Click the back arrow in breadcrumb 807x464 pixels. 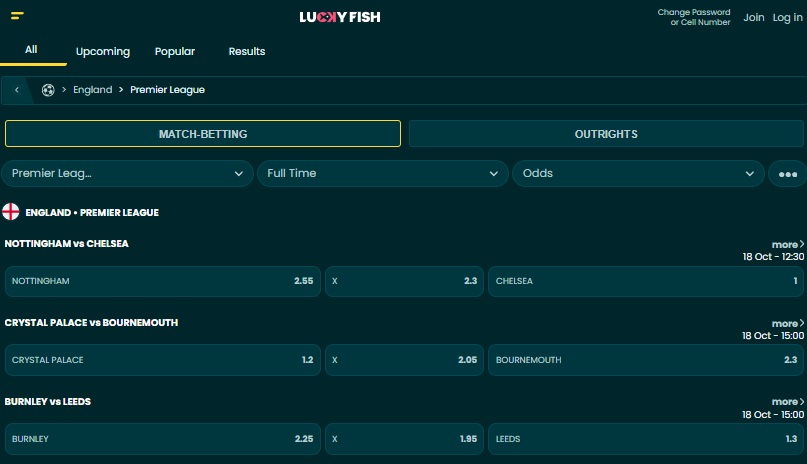[x=17, y=90]
